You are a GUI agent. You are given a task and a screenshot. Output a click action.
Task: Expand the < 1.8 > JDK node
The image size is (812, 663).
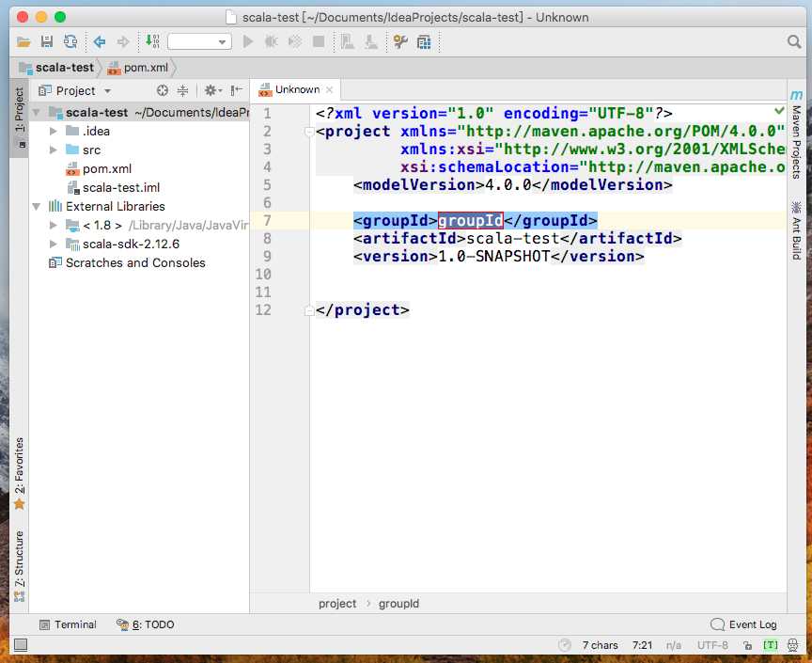tap(54, 225)
